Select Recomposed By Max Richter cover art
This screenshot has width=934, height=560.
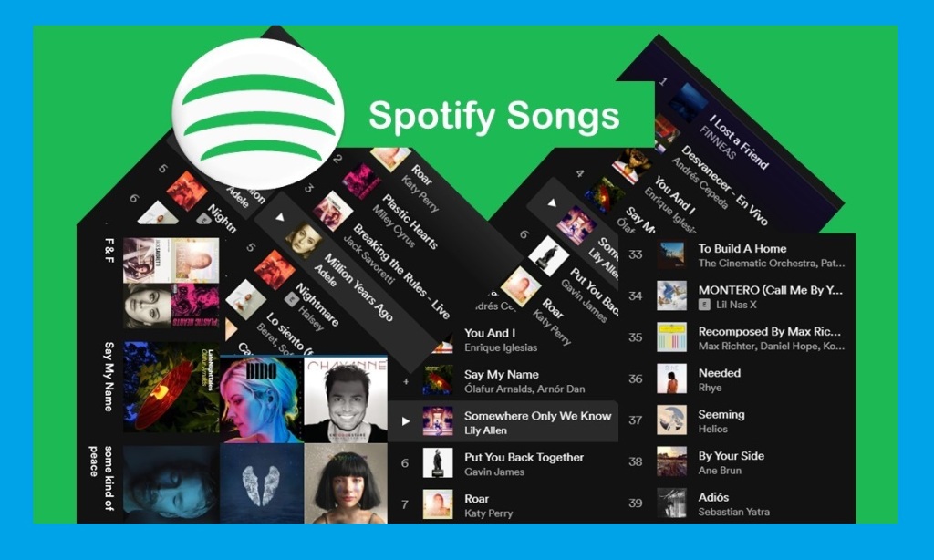671,337
